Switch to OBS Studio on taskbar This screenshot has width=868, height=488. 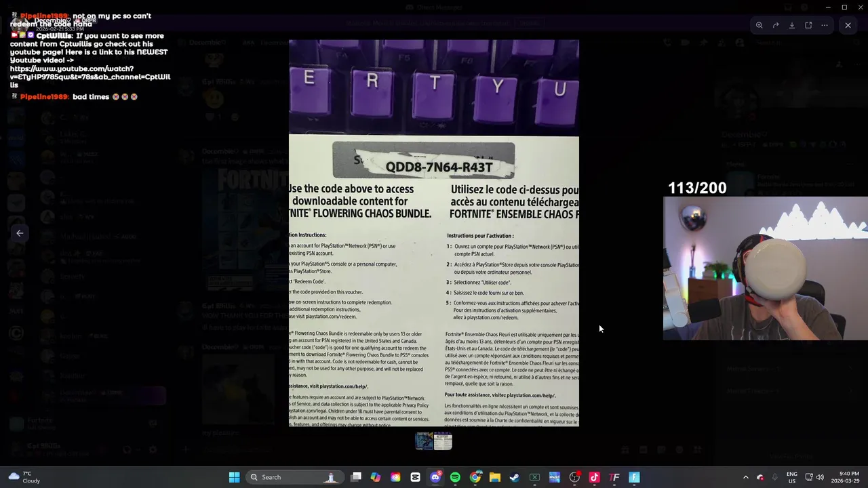pos(574,477)
